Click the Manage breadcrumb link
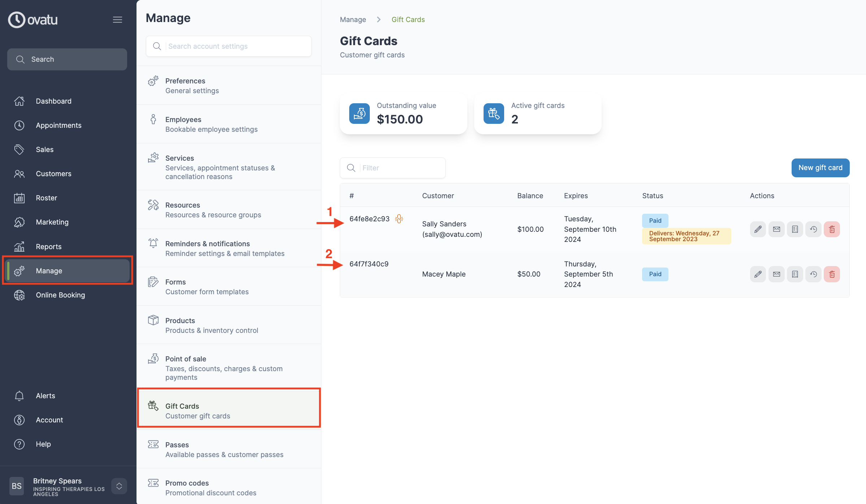 pos(353,19)
